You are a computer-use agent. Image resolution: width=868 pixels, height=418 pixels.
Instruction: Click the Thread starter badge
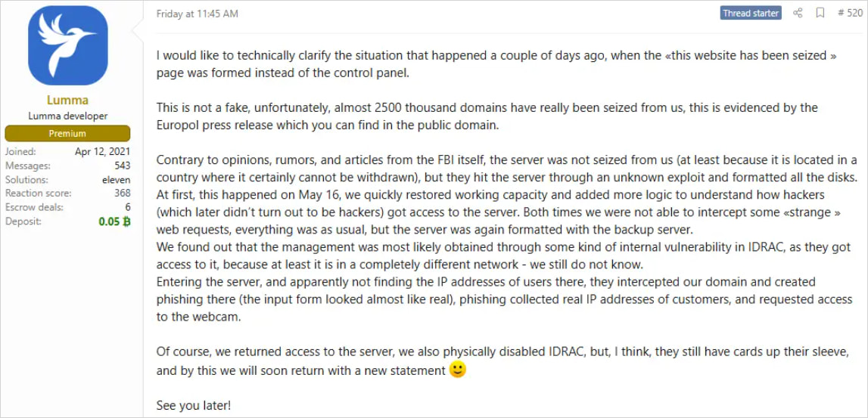(751, 13)
